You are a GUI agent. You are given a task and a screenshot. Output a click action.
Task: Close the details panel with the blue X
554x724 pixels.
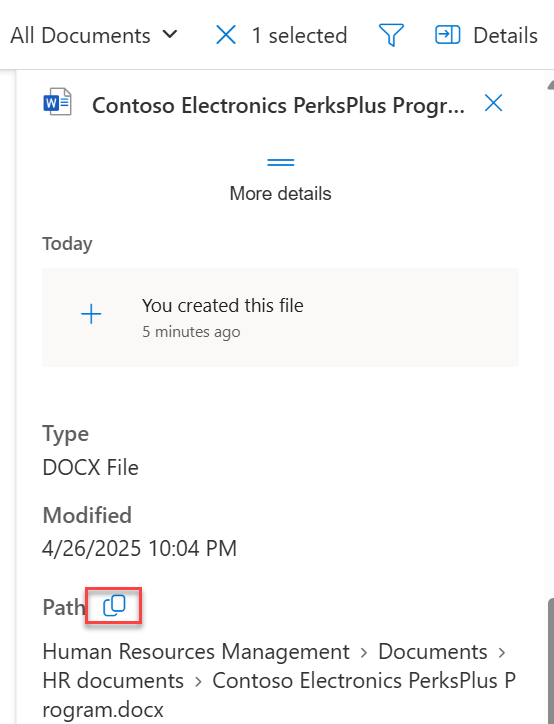493,103
